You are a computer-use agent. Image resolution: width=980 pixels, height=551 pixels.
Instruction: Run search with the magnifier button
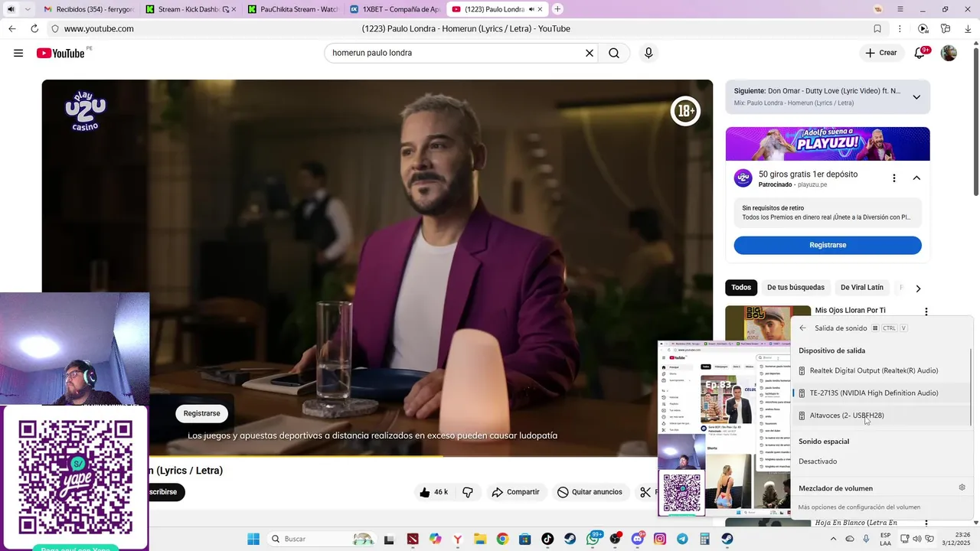click(x=614, y=53)
